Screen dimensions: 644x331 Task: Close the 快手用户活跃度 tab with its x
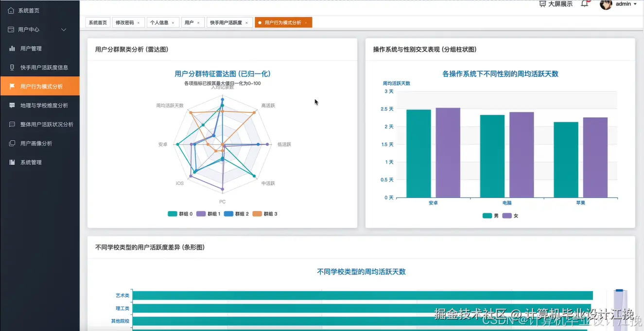point(246,23)
